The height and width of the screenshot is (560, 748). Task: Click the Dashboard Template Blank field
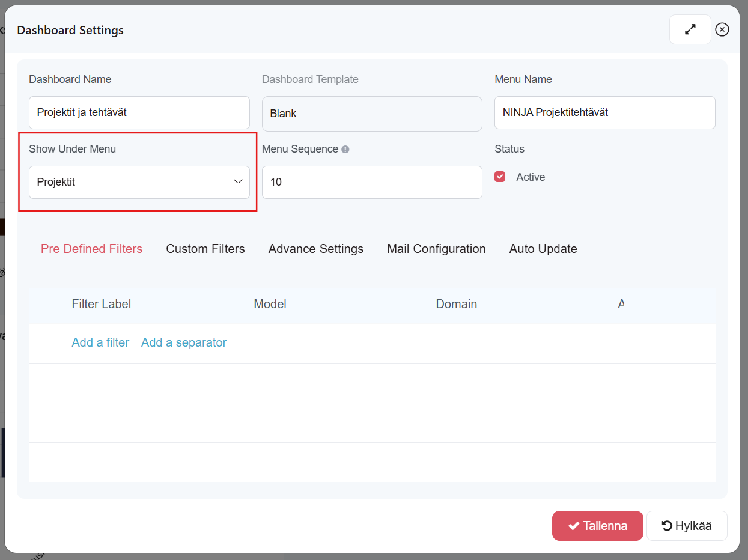(x=372, y=114)
